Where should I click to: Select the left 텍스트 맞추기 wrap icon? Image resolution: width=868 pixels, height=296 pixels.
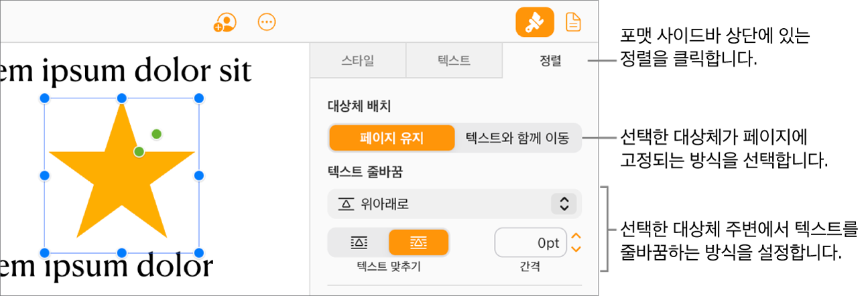tap(359, 242)
